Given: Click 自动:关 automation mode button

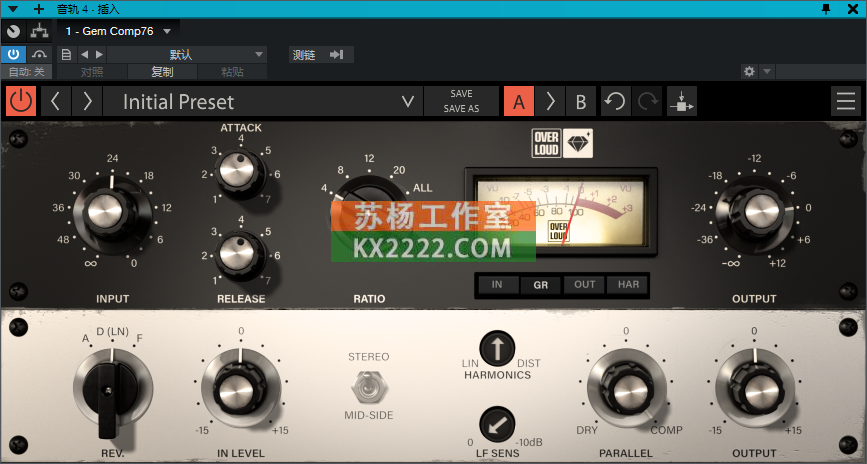Looking at the screenshot, I should point(26,72).
